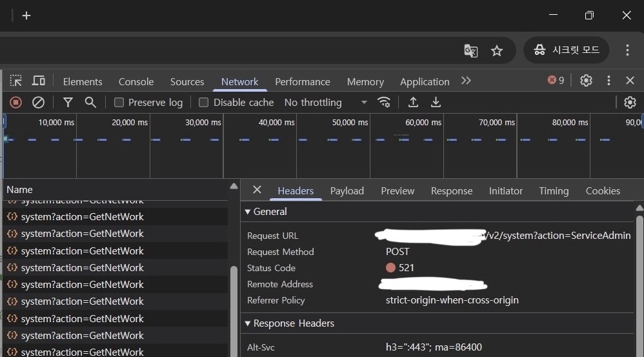Open network search magnifier icon
This screenshot has width=644, height=357.
tap(90, 102)
